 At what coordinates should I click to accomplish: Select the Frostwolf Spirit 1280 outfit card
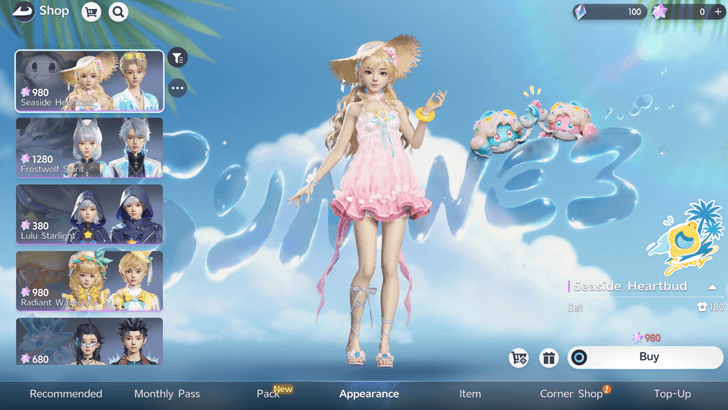click(x=90, y=148)
